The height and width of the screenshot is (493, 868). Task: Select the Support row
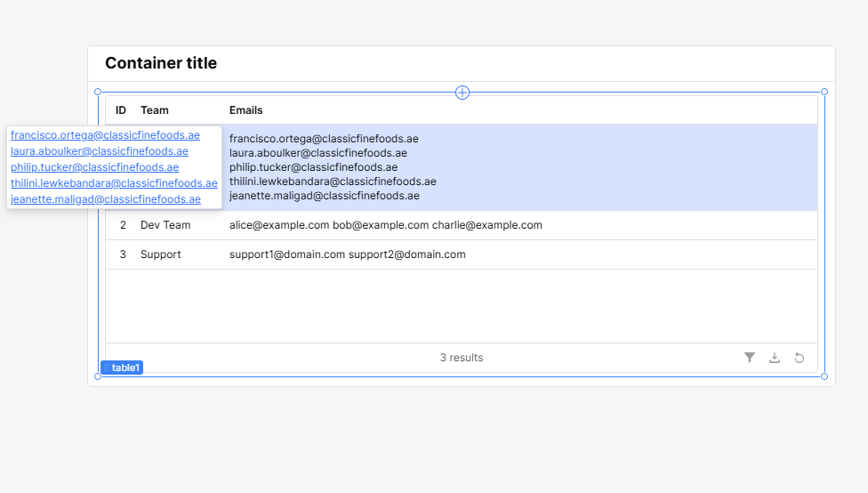click(461, 255)
